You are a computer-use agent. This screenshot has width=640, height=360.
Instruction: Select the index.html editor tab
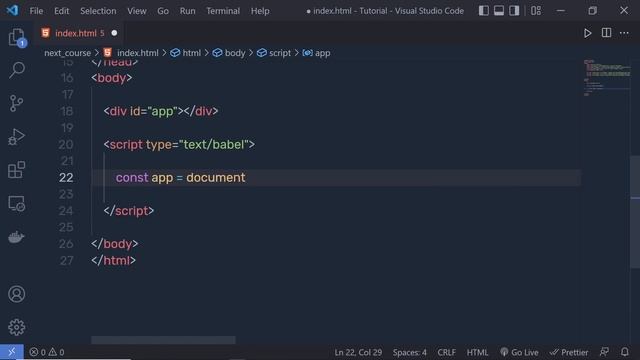pyautogui.click(x=80, y=33)
